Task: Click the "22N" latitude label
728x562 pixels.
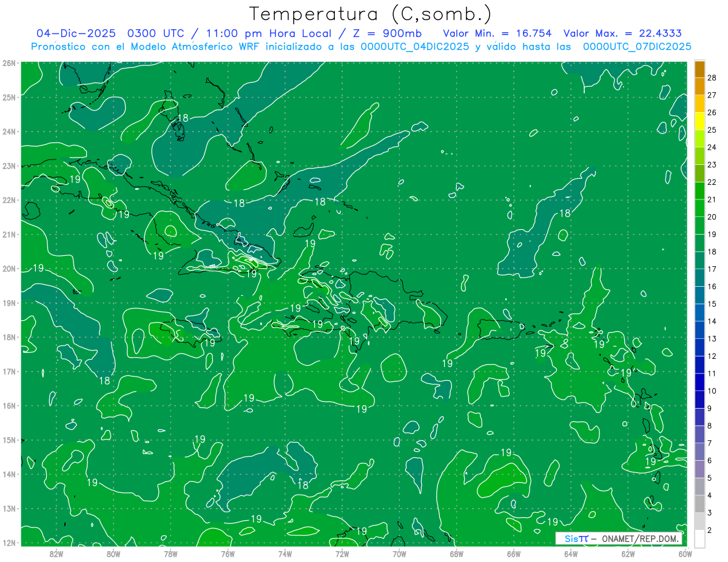Action: [x=9, y=200]
